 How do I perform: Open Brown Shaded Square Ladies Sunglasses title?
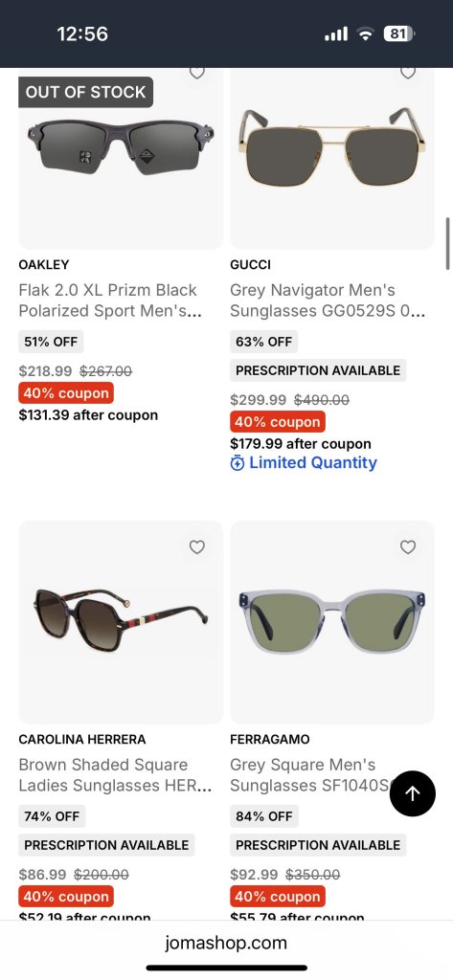115,775
